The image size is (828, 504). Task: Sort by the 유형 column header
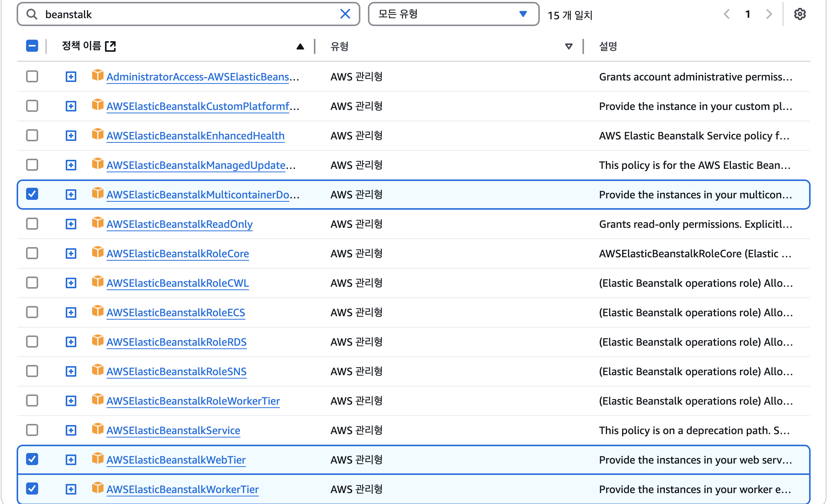[x=340, y=46]
